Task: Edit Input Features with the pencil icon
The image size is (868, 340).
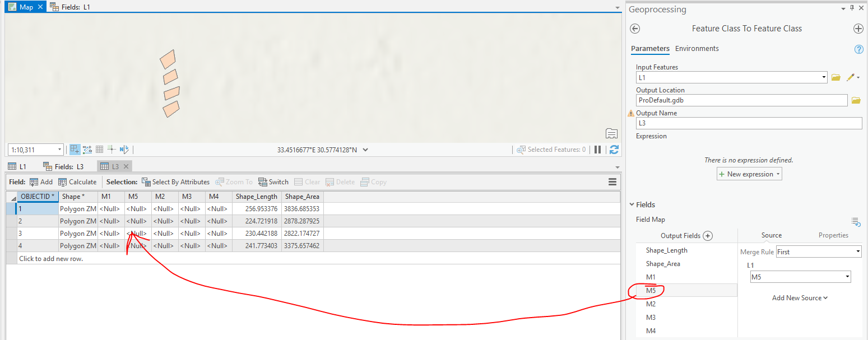Action: click(x=850, y=77)
